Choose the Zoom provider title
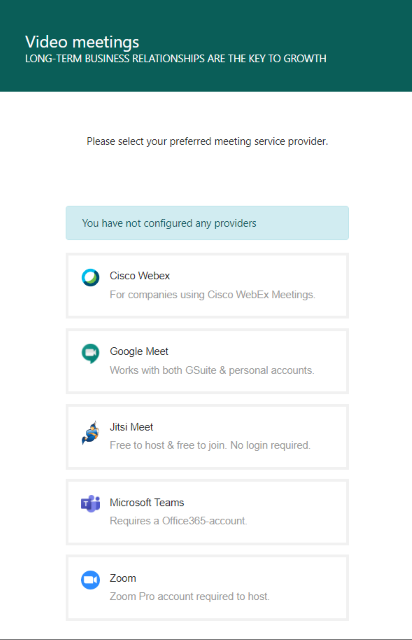 (122, 578)
